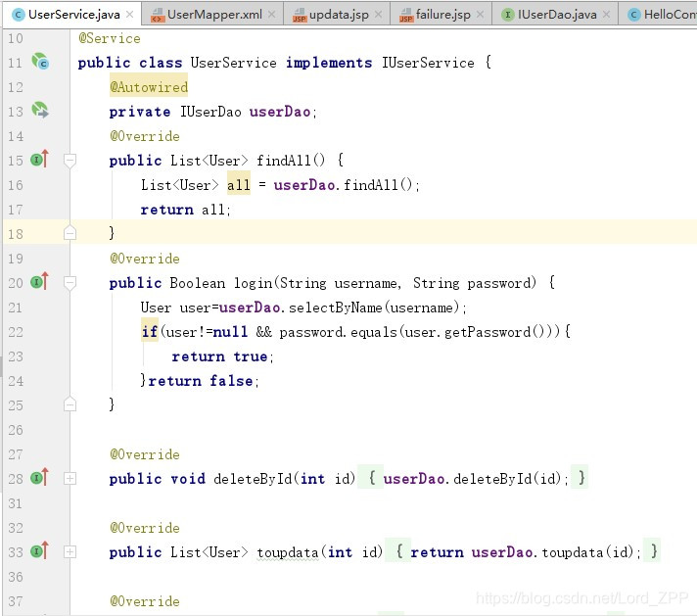This screenshot has width=697, height=616.
Task: Click 'return true;' statement
Action: (222, 356)
